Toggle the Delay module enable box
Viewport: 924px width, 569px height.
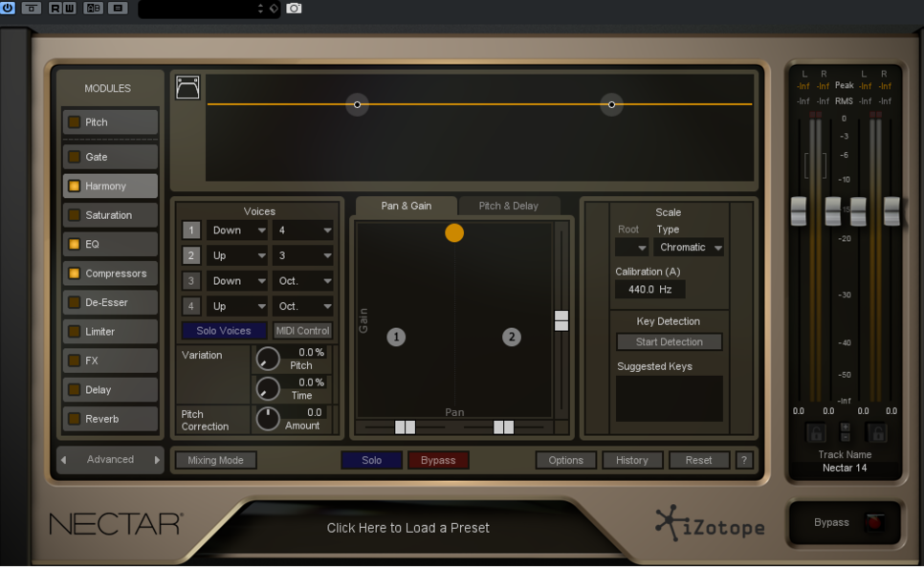(x=75, y=389)
